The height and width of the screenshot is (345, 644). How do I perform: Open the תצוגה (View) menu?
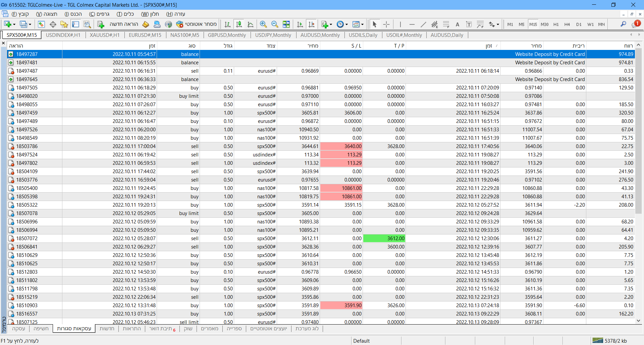coord(47,14)
